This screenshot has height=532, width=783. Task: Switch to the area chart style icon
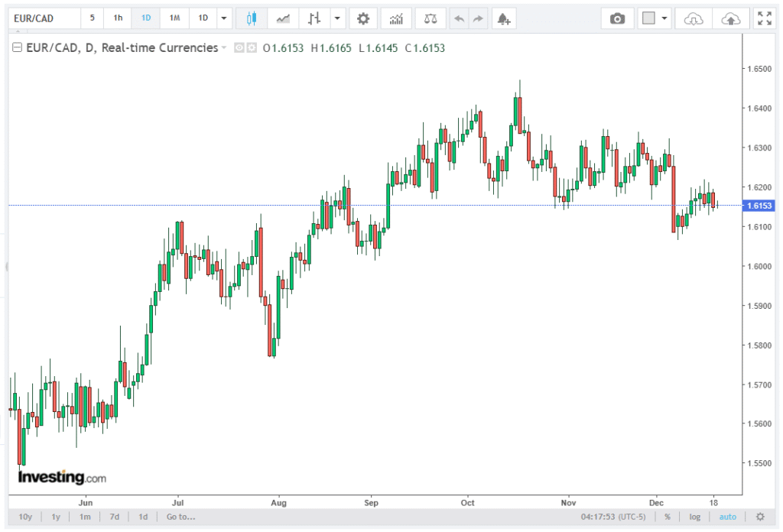[283, 18]
